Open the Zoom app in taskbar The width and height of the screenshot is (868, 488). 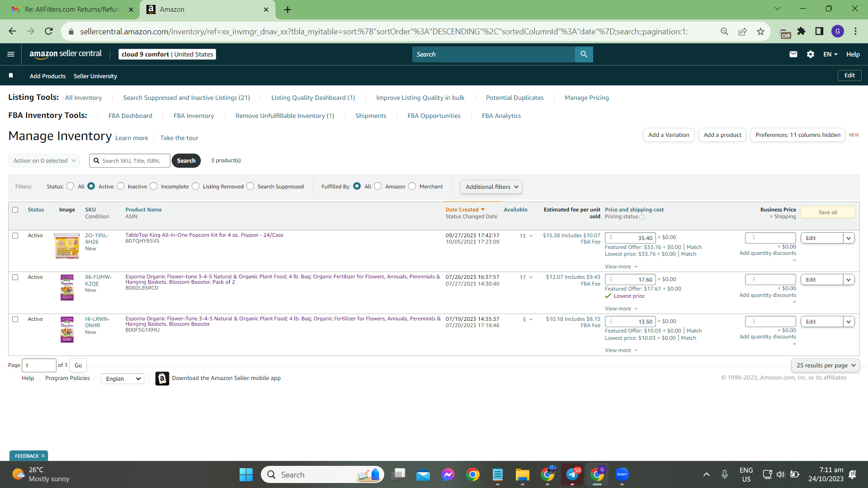tap(622, 474)
